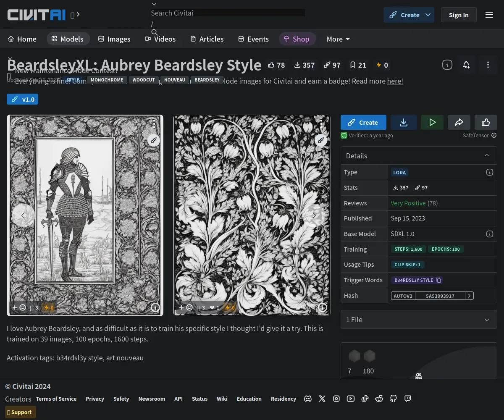Screen dimensions: 504x420
Task: Download the model with arrow button
Action: pos(404,122)
